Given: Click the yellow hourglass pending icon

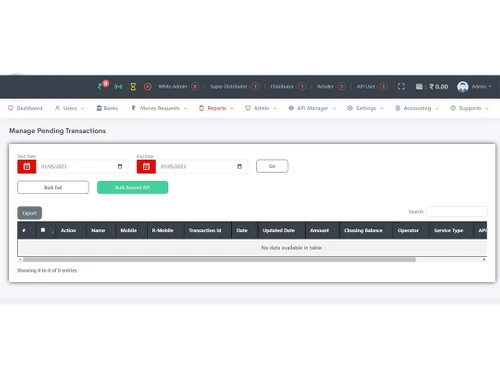Looking at the screenshot, I should 133,87.
